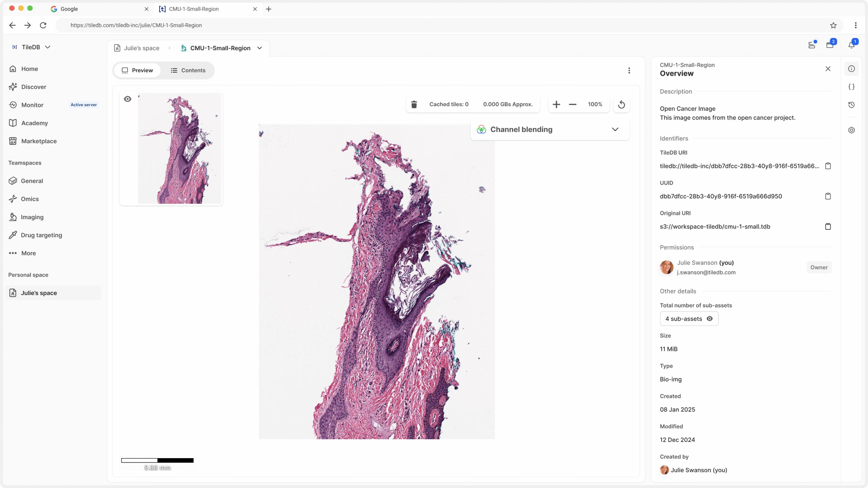The height and width of the screenshot is (488, 868).
Task: Click the s3://workspace-tiledb/cmu-1-small.tdb URI text
Action: coord(715,227)
